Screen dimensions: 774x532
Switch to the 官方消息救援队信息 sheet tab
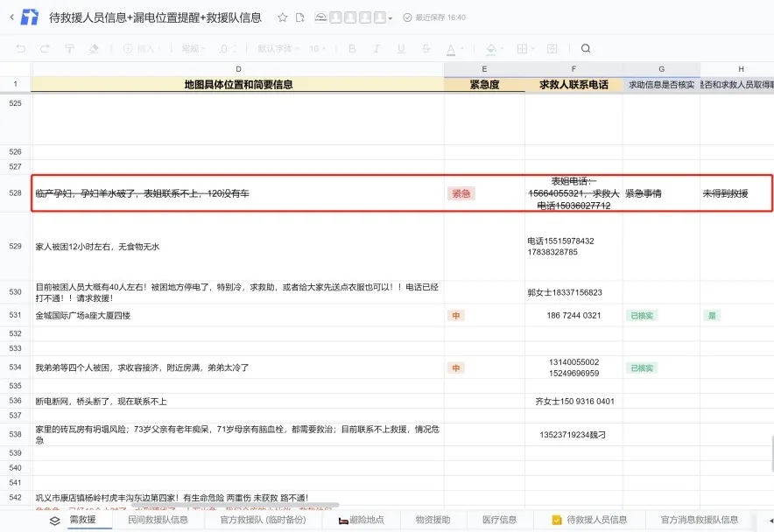pos(700,520)
